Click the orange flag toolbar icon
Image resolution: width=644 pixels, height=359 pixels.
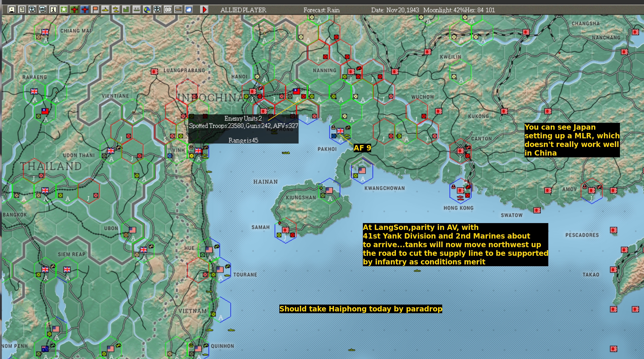pos(95,10)
